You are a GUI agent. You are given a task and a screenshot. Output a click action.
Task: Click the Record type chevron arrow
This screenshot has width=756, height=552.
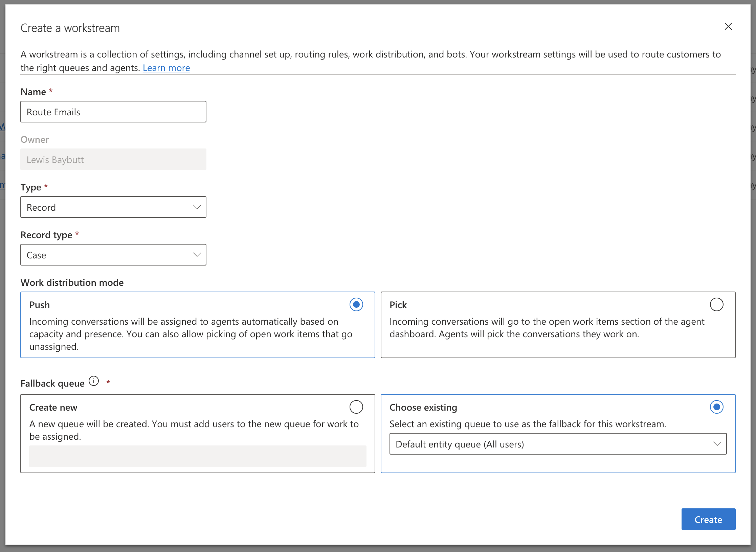coord(197,255)
